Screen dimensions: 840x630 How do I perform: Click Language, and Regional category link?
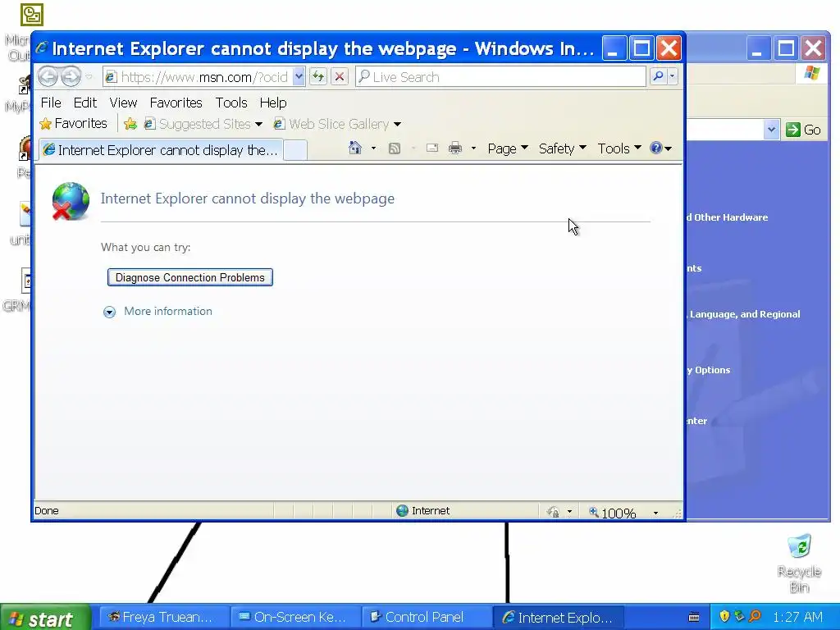743,314
